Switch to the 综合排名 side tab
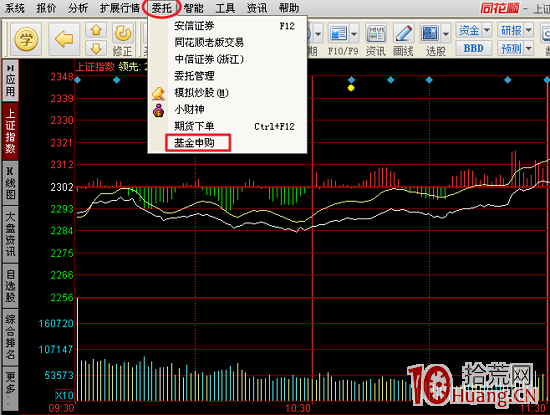 11,337
